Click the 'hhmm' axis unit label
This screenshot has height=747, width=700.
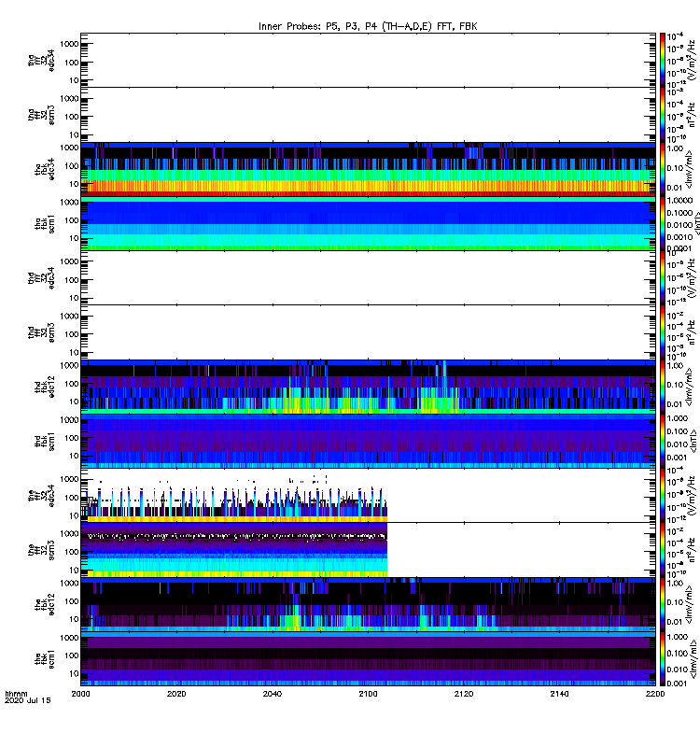tap(16, 694)
